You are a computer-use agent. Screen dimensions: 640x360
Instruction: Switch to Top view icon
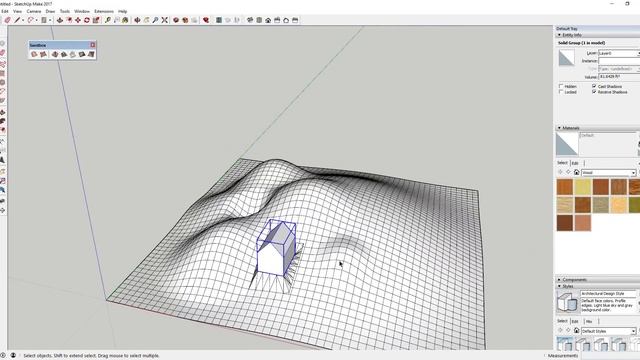tap(259, 20)
